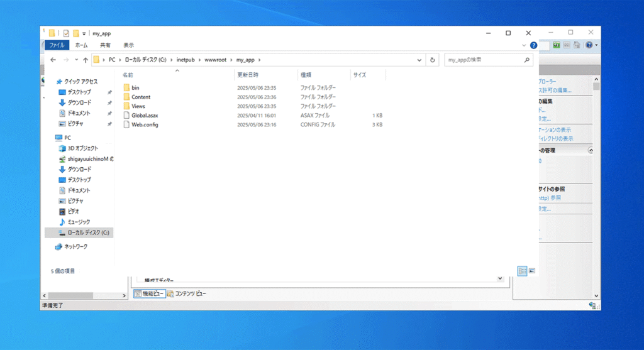Open pinned ダウンロード under quick access
The height and width of the screenshot is (350, 644).
click(79, 102)
